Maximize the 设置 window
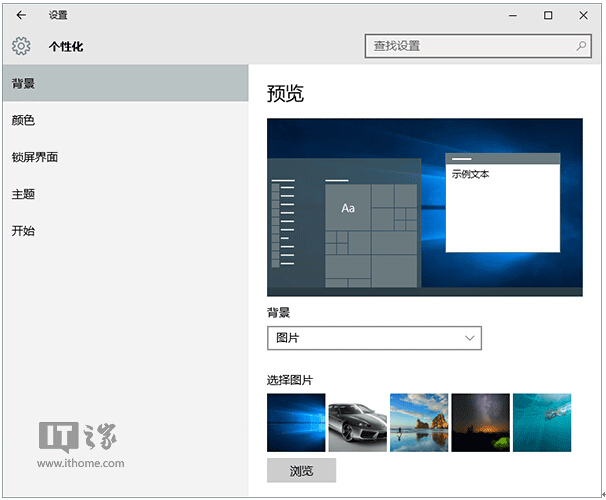Screen dimensions: 606x500 coord(548,15)
